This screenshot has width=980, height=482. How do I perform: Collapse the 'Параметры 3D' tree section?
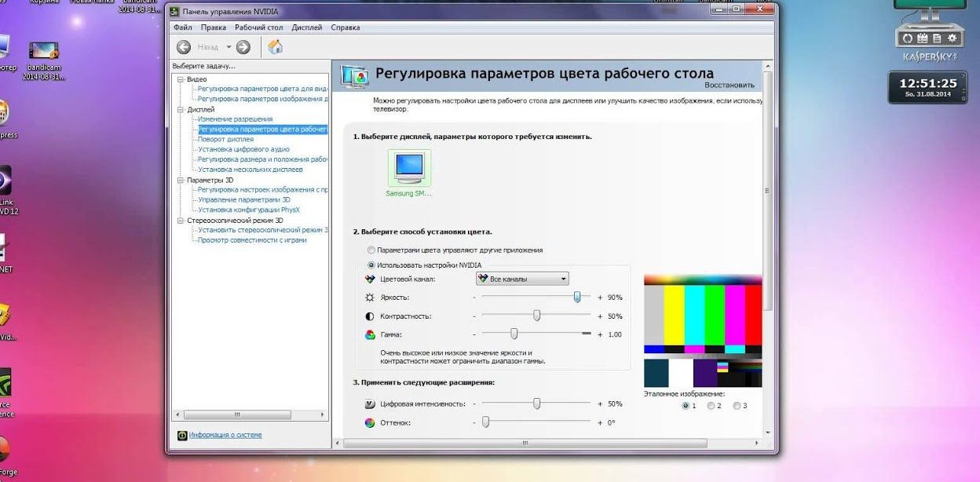(x=182, y=179)
